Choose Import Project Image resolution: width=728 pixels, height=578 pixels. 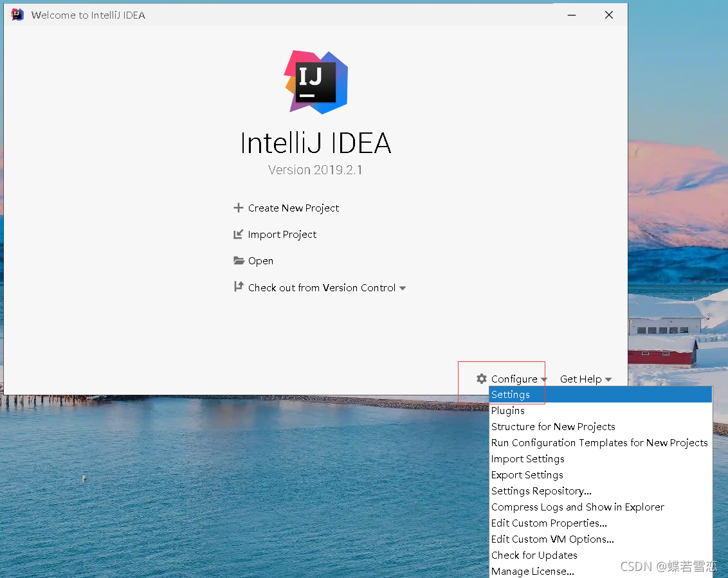[282, 235]
